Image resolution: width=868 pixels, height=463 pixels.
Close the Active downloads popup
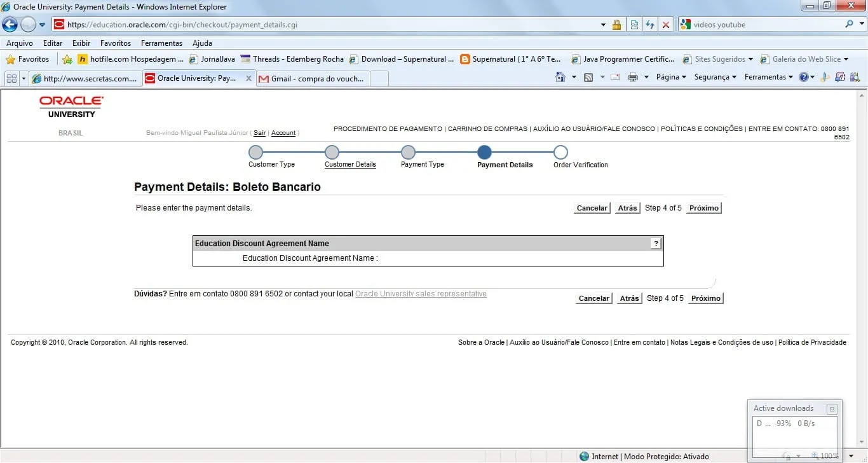coord(832,409)
